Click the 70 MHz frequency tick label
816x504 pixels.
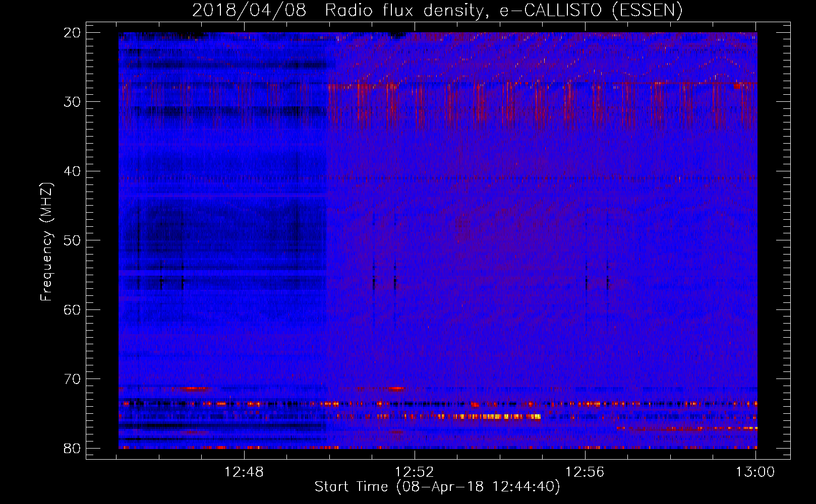pos(73,379)
